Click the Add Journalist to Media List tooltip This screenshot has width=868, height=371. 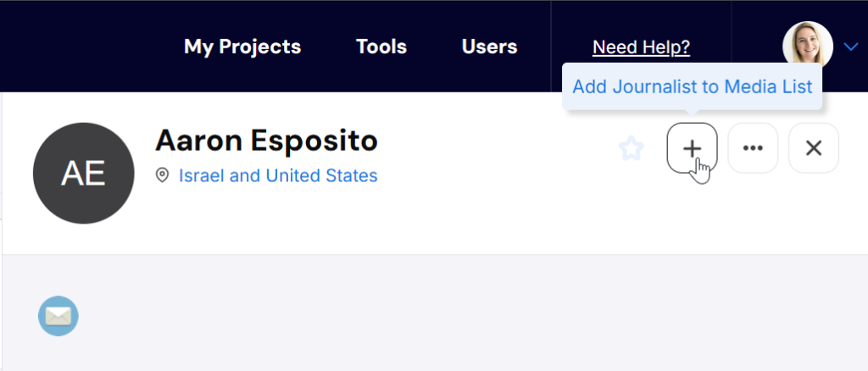tap(692, 86)
